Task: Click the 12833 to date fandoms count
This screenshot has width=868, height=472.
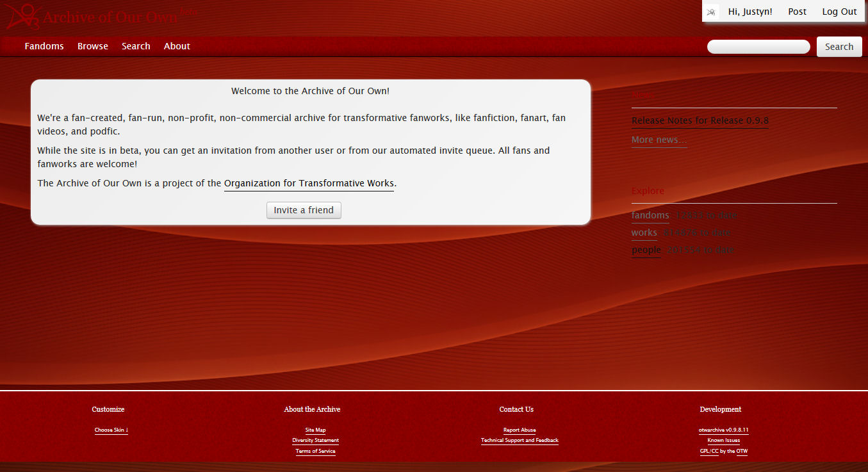Action: click(x=706, y=215)
